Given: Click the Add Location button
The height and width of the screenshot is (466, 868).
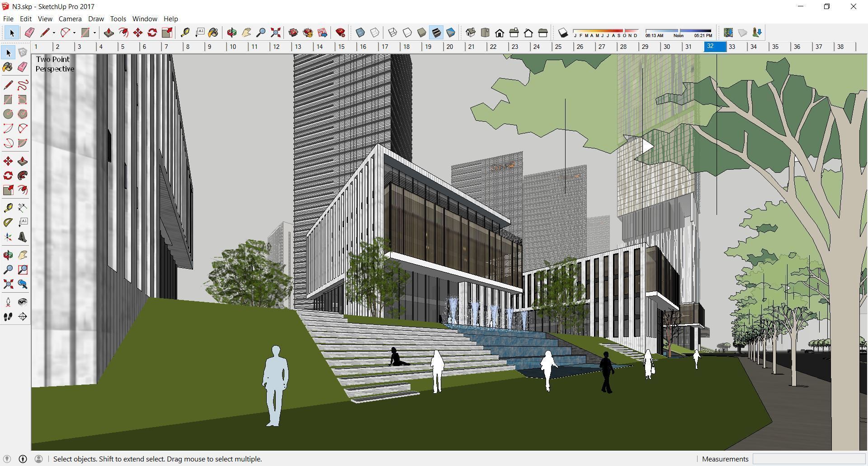Looking at the screenshot, I should point(728,32).
